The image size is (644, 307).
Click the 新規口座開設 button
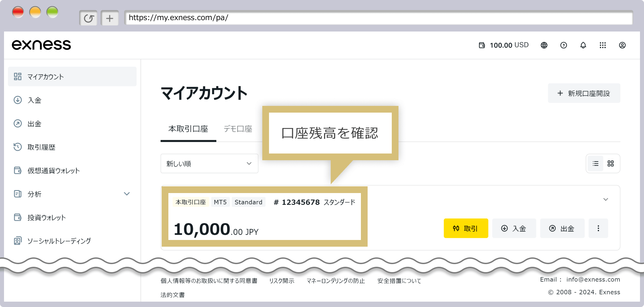[584, 93]
